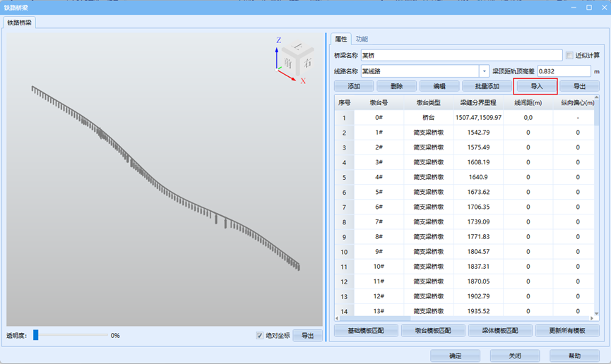Select row 5 pier 4# in table

tap(380, 177)
